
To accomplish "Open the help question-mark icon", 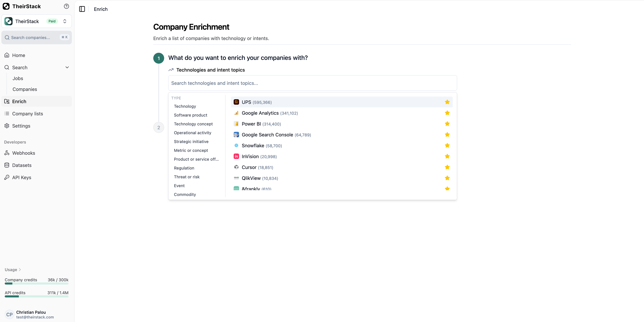I will tap(66, 6).
